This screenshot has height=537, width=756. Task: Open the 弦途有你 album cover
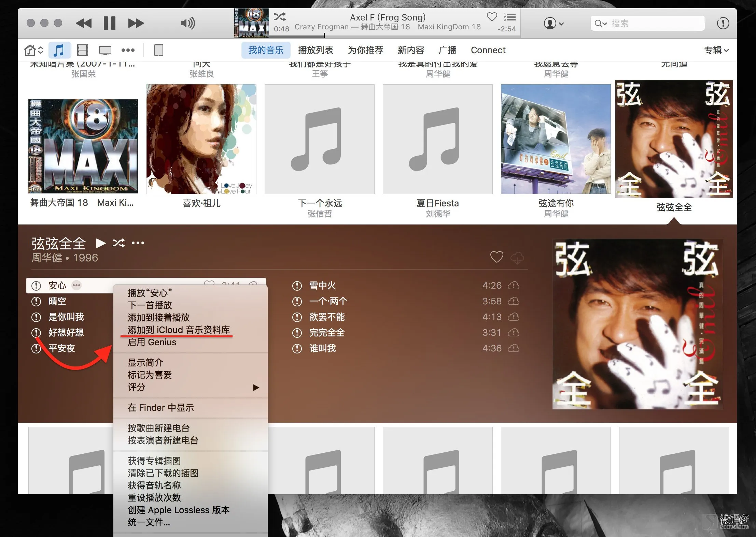tap(556, 139)
